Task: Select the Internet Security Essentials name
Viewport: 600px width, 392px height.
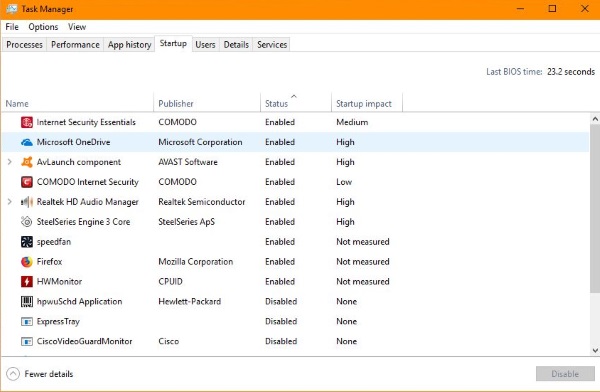Action: pyautogui.click(x=86, y=122)
